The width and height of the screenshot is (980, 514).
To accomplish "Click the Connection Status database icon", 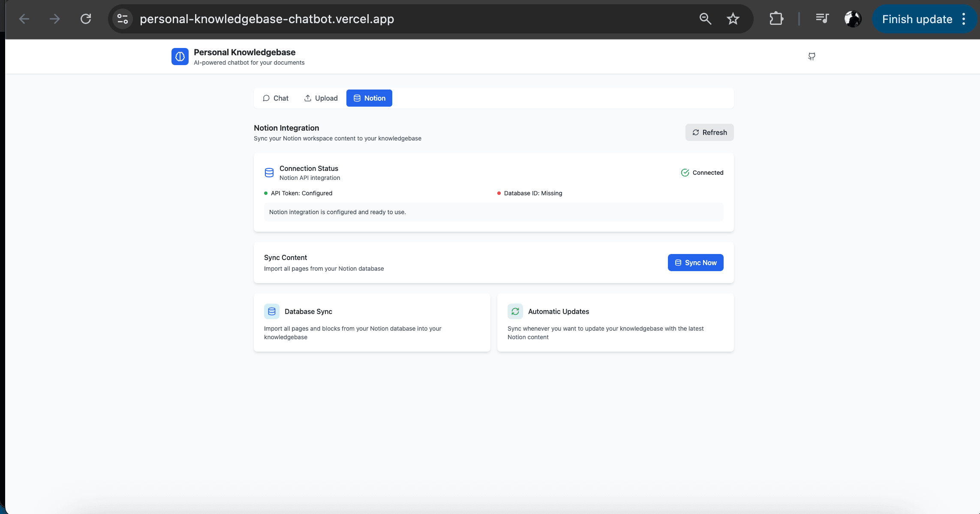I will point(269,173).
